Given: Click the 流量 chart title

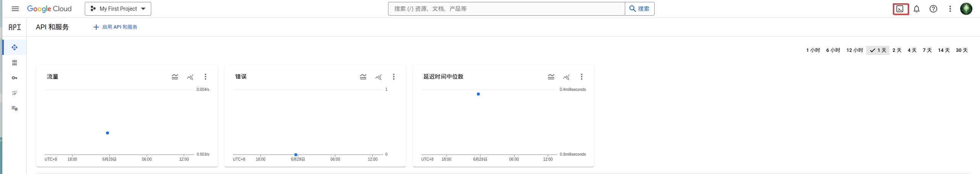Looking at the screenshot, I should 53,77.
